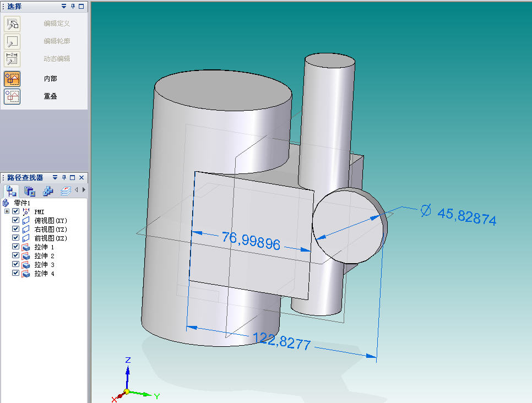Click the 动态编辑 label
The image size is (532, 403).
click(x=57, y=59)
